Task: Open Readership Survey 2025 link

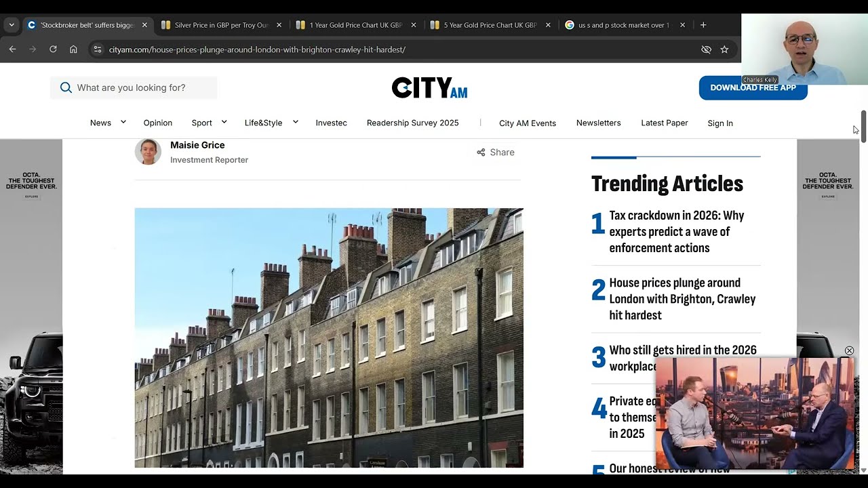Action: pyautogui.click(x=412, y=123)
